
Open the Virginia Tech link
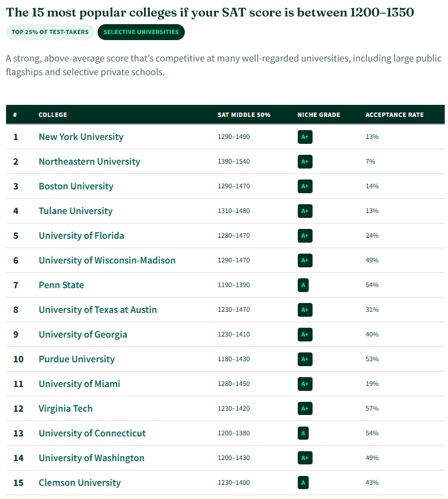[65, 408]
